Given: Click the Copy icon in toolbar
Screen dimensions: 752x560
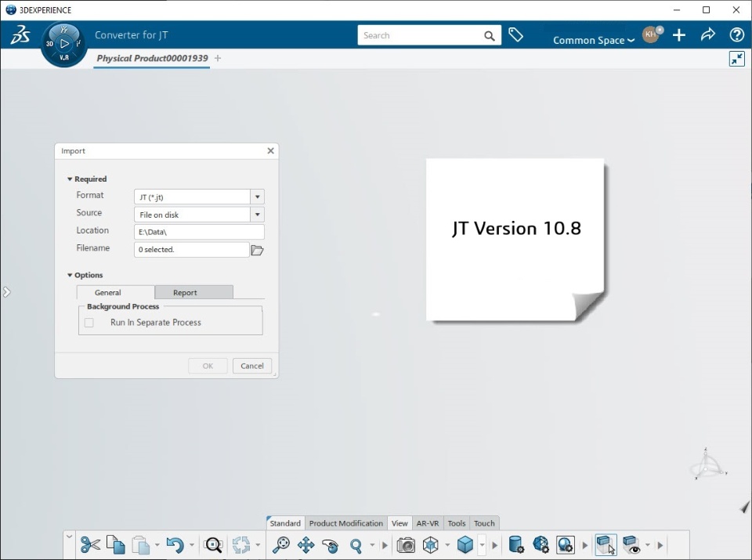Looking at the screenshot, I should 116,544.
